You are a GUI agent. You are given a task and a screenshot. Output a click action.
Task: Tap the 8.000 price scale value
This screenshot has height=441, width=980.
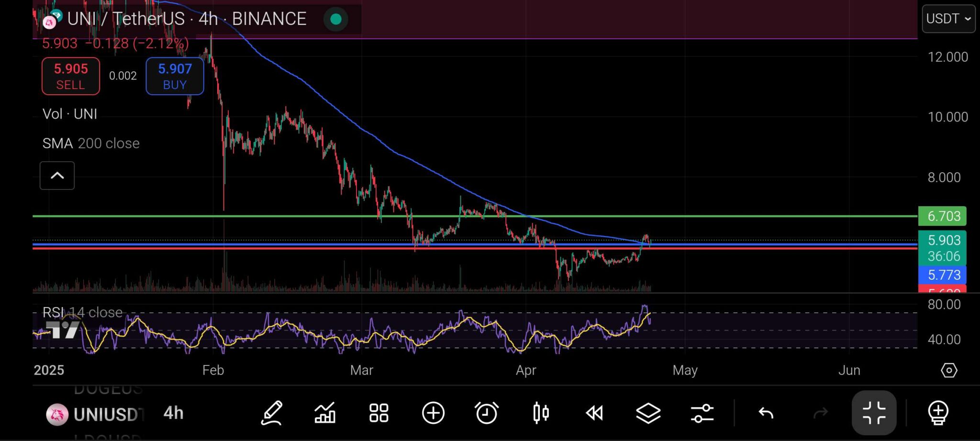[x=944, y=177]
